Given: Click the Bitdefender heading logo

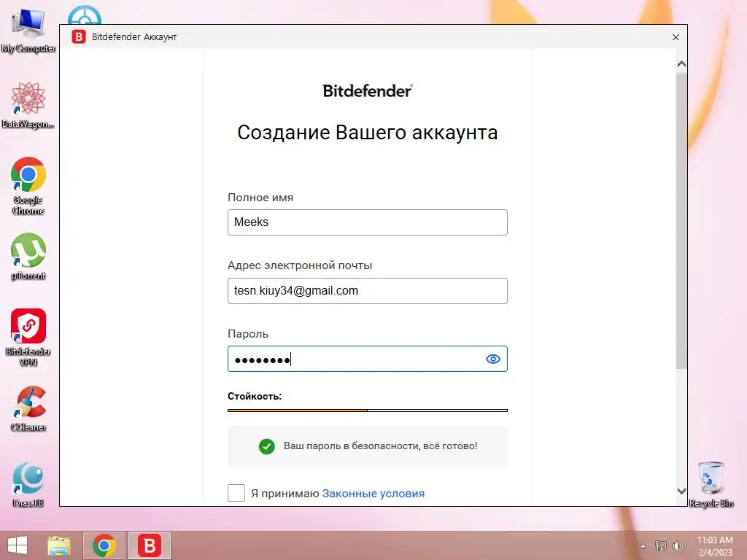Looking at the screenshot, I should (x=368, y=90).
